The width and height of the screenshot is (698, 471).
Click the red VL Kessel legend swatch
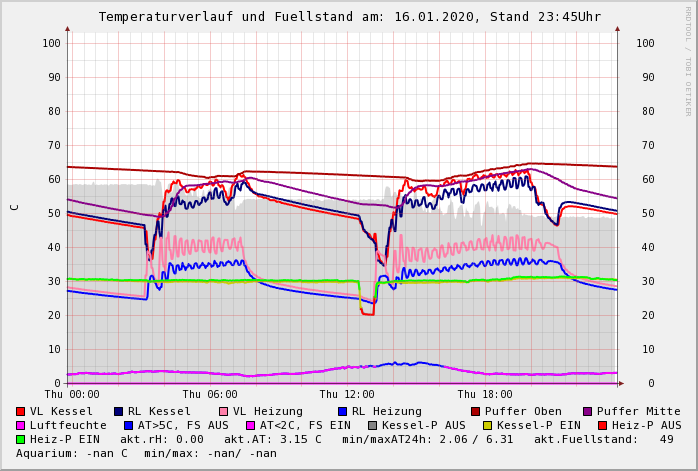[x=20, y=411]
